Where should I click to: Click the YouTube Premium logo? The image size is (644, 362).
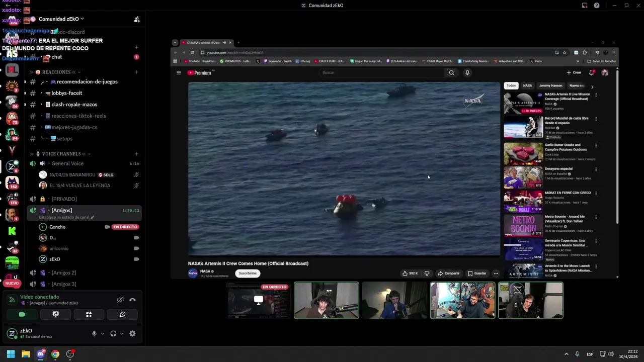[x=200, y=73]
